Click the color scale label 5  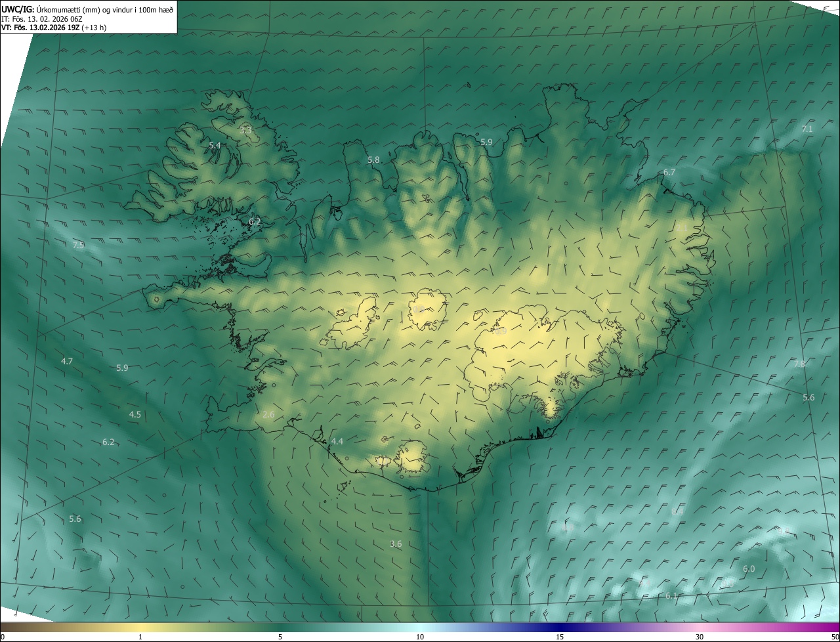pos(280,637)
